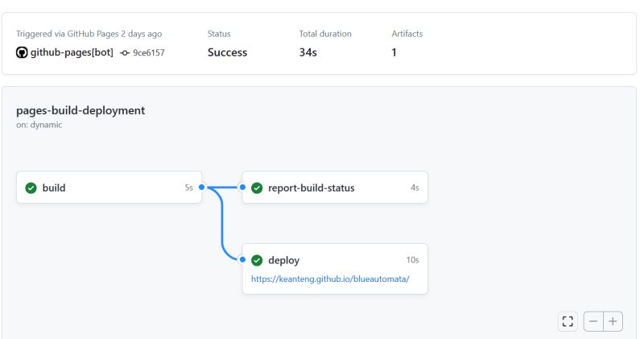Click 'Triggered via GitHub Pages 2 days ago' text
The image size is (644, 339).
(89, 34)
